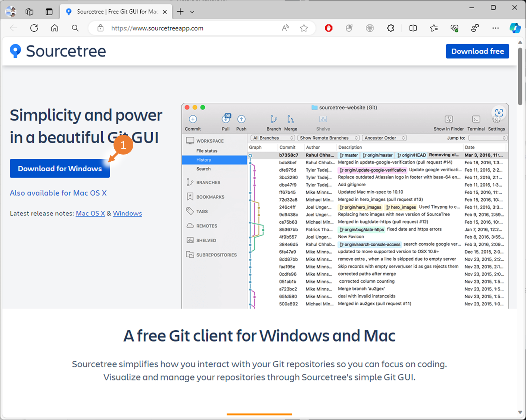The width and height of the screenshot is (526, 420).
Task: Open the Workspaces icon in title bar
Action: pos(29,12)
